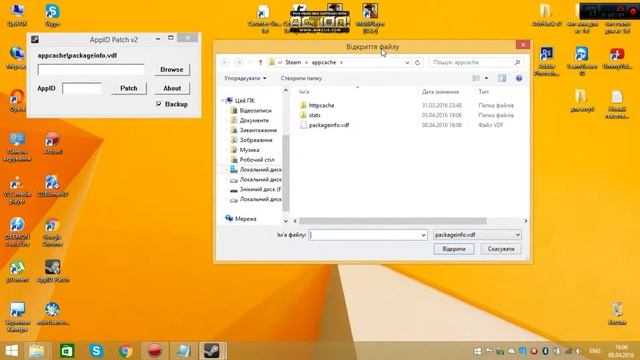Click the appcache breadcrumb segment

pos(324,62)
